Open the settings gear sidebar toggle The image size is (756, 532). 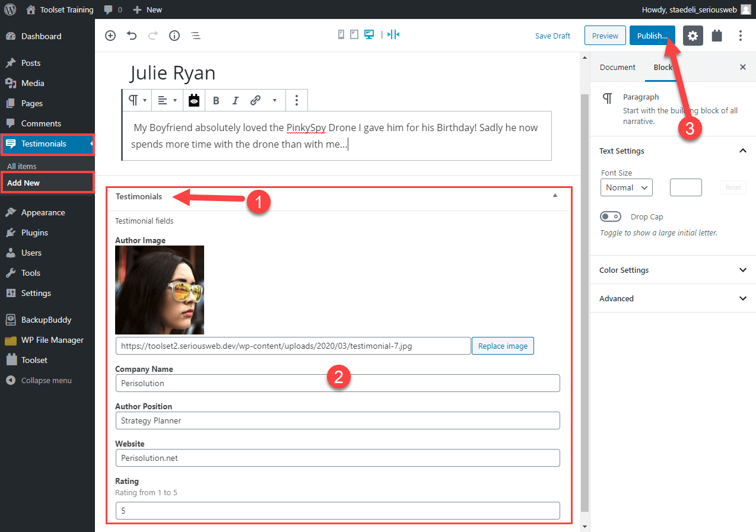[693, 36]
